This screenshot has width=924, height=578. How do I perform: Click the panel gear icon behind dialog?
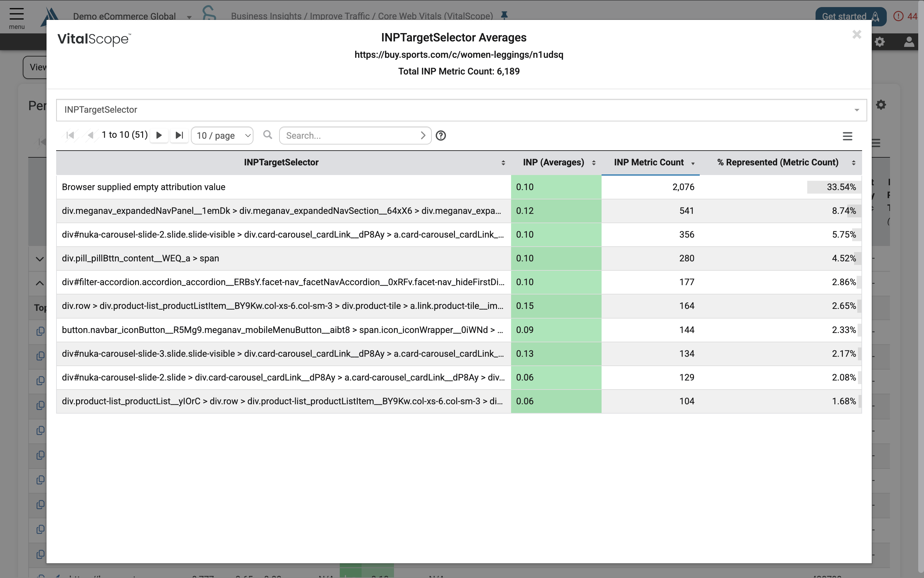click(x=881, y=105)
